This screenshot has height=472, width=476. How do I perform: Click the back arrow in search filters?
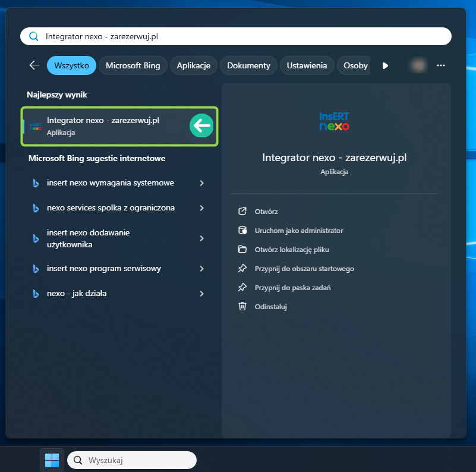(x=34, y=65)
